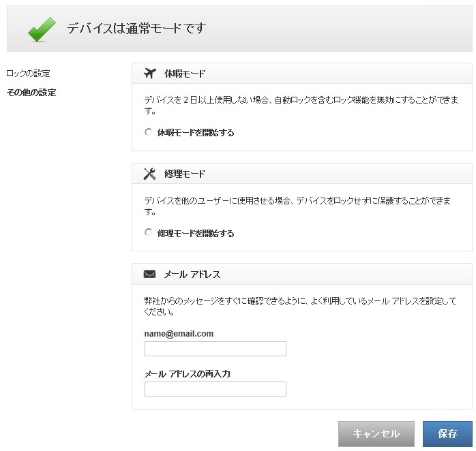Open ロックの設定 in the sidebar
This screenshot has height=451, width=476.
(28, 74)
